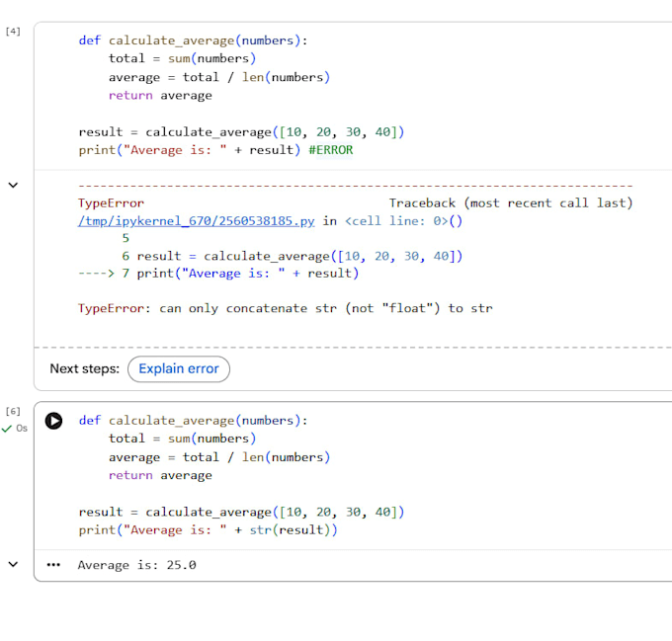Viewport: 672px width, 641px height.
Task: Click 'result = calculate_average' line in cell 4
Action: point(241,132)
